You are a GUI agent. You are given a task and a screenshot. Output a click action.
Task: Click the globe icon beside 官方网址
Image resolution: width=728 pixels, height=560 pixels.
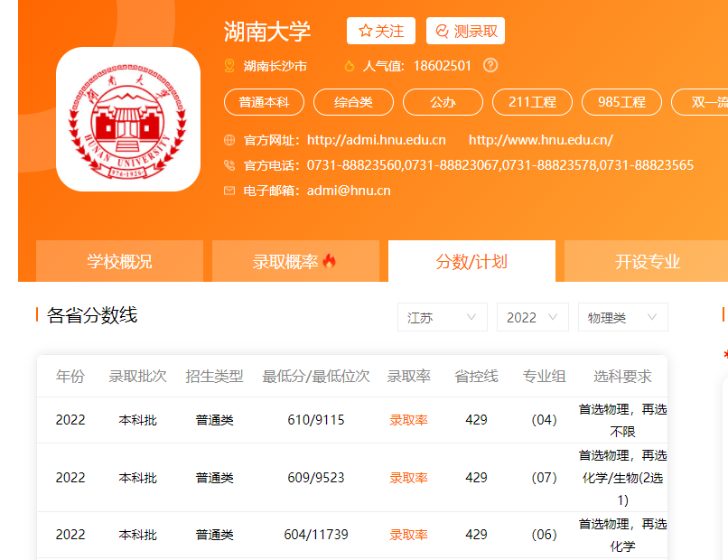pos(229,140)
